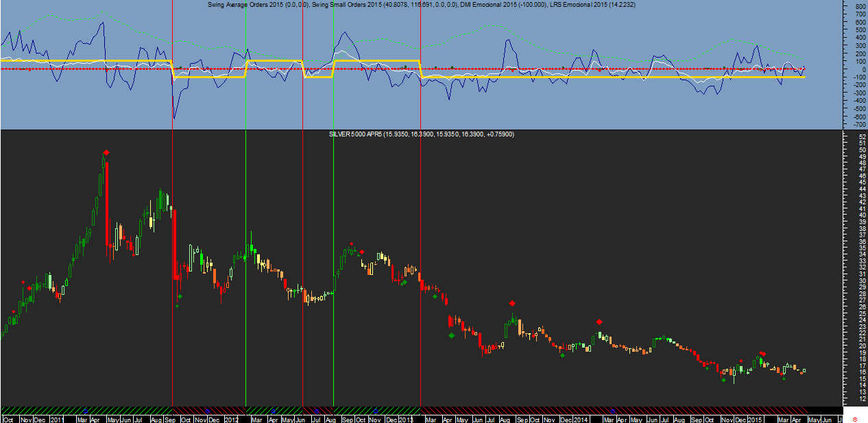This screenshot has height=423, width=868.
Task: Select the green diamond marker near December 2013
Action: 562,354
